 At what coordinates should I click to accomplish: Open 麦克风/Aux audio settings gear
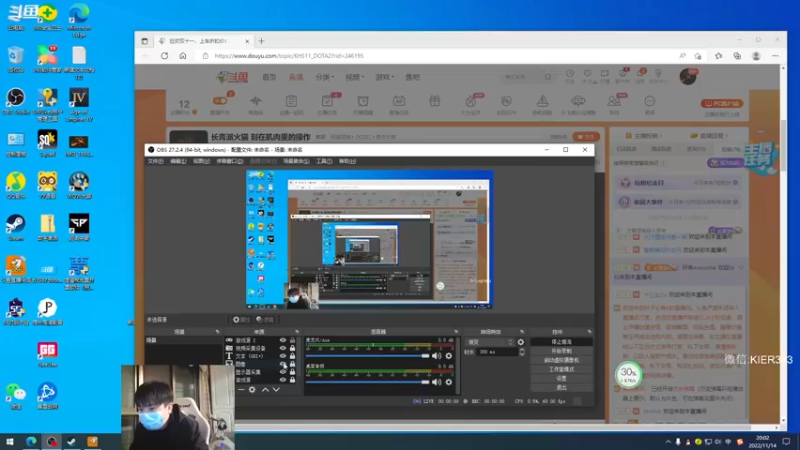(449, 356)
